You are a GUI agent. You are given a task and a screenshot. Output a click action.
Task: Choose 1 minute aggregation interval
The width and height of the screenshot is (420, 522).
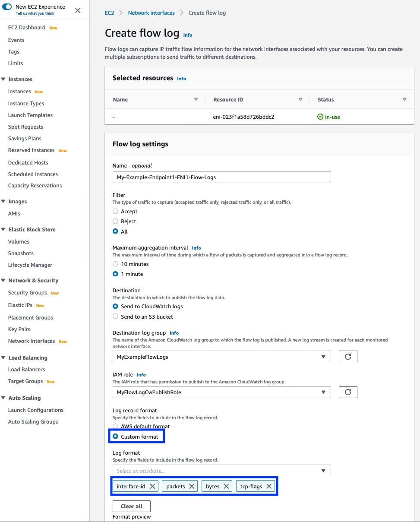coord(115,274)
